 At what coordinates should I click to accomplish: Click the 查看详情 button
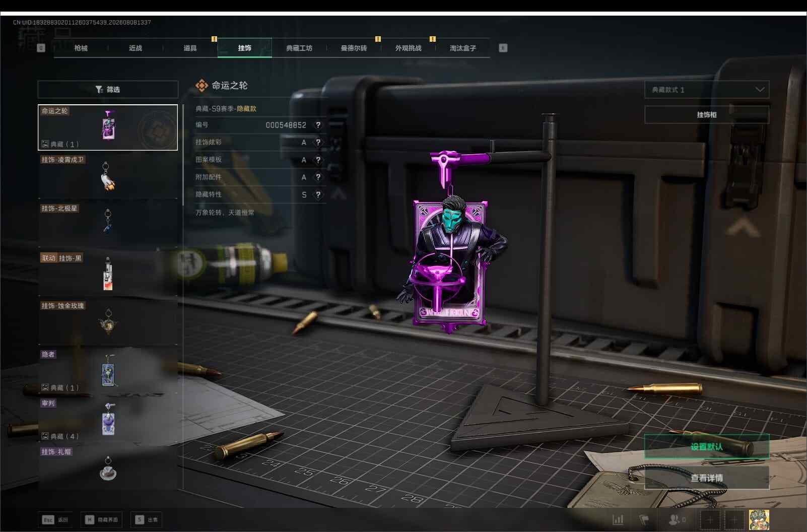[x=707, y=478]
